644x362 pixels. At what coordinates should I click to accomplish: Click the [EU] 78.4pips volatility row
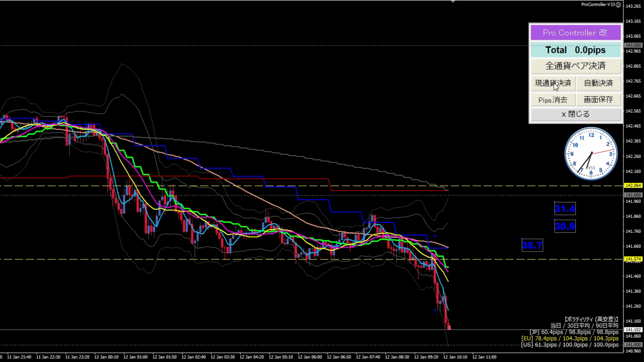click(x=570, y=339)
